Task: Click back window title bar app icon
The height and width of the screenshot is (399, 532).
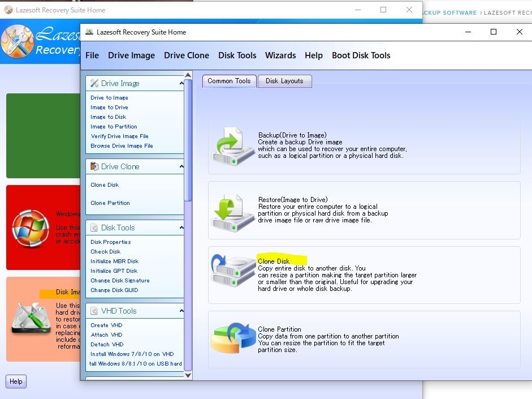Action: [x=8, y=10]
